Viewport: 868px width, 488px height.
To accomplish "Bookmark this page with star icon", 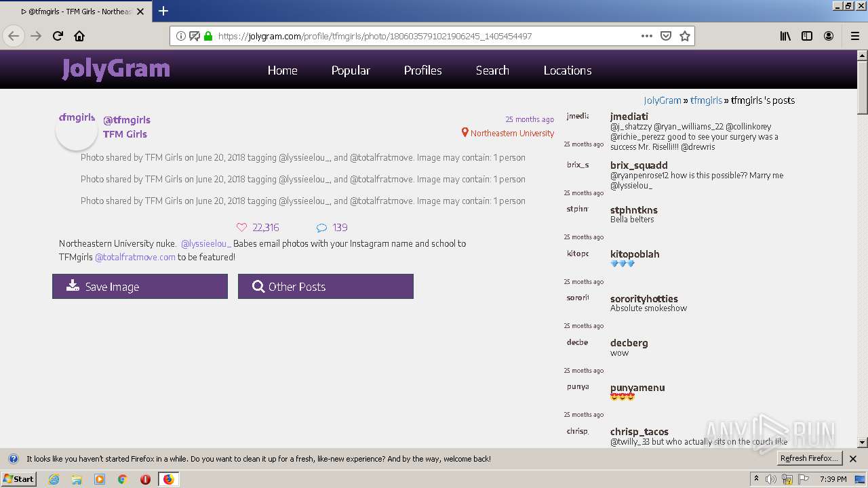I will pyautogui.click(x=685, y=36).
